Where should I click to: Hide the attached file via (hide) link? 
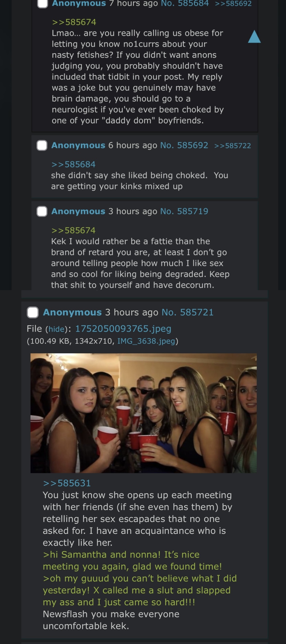(x=56, y=329)
